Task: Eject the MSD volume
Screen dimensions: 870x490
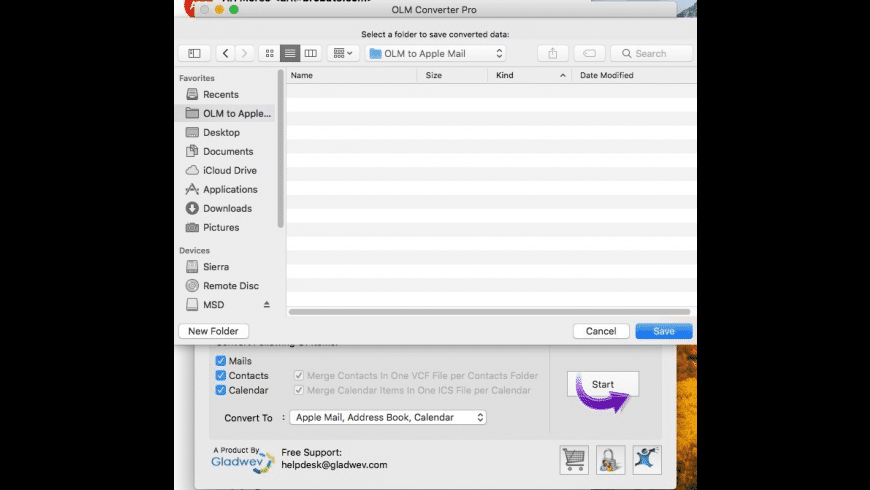Action: click(266, 305)
